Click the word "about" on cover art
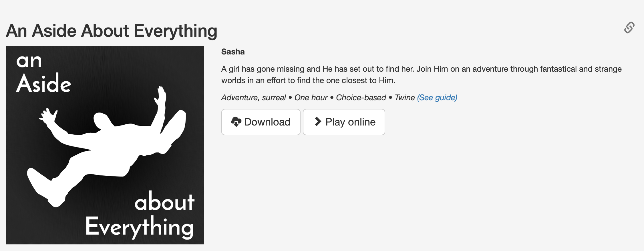 point(164,202)
